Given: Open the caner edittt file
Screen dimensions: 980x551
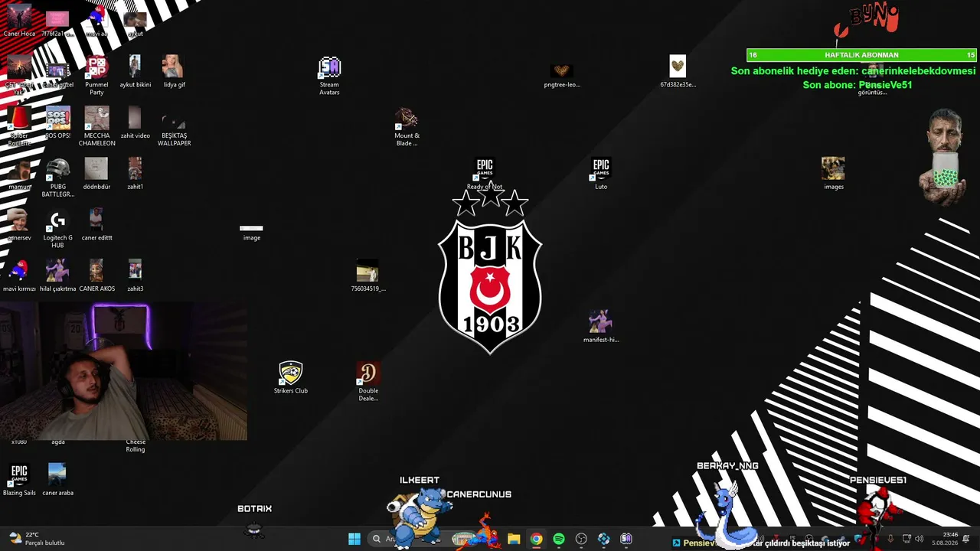Looking at the screenshot, I should 96,225.
